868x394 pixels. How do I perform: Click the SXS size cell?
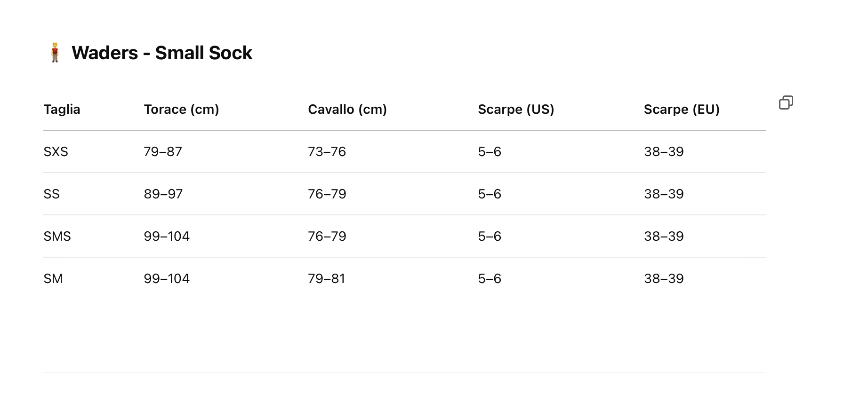56,152
